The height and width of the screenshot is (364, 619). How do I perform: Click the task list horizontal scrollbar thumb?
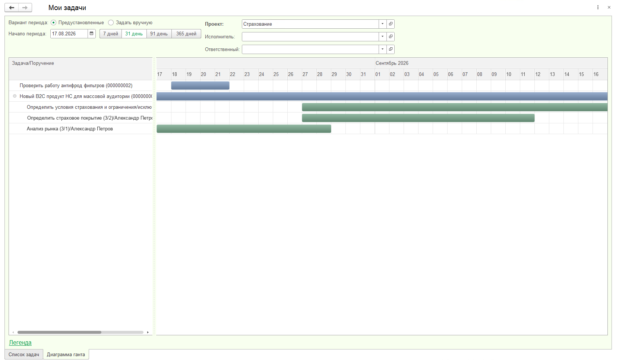click(x=59, y=332)
